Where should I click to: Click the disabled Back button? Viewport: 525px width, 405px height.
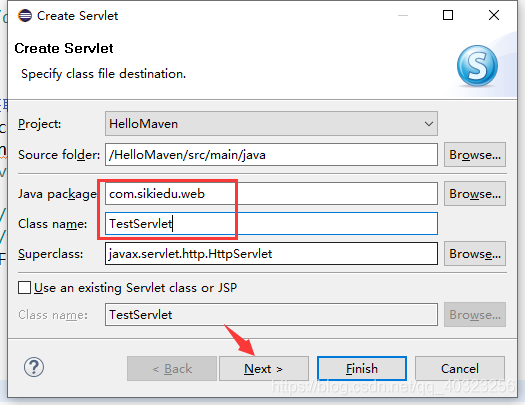pyautogui.click(x=172, y=369)
